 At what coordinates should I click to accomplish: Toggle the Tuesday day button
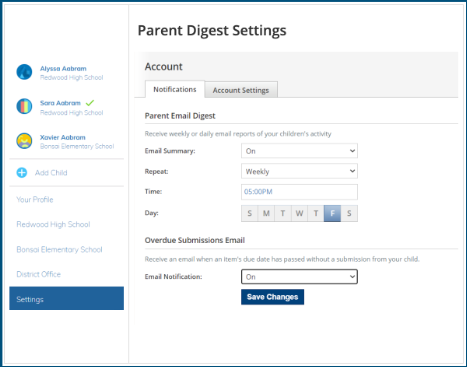tap(283, 213)
